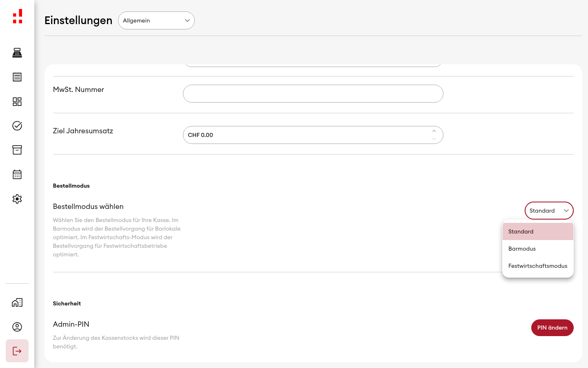Click the PIN ändern button

(x=552, y=328)
